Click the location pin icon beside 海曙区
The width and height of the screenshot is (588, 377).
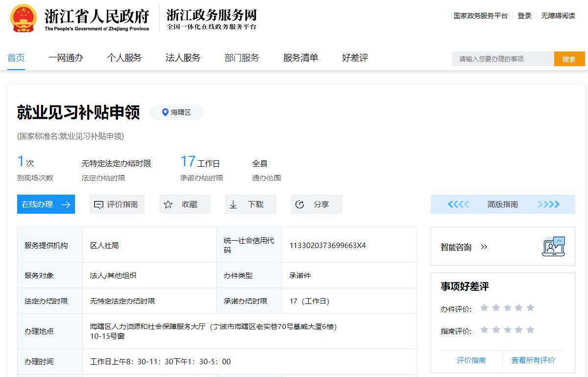[x=166, y=112]
